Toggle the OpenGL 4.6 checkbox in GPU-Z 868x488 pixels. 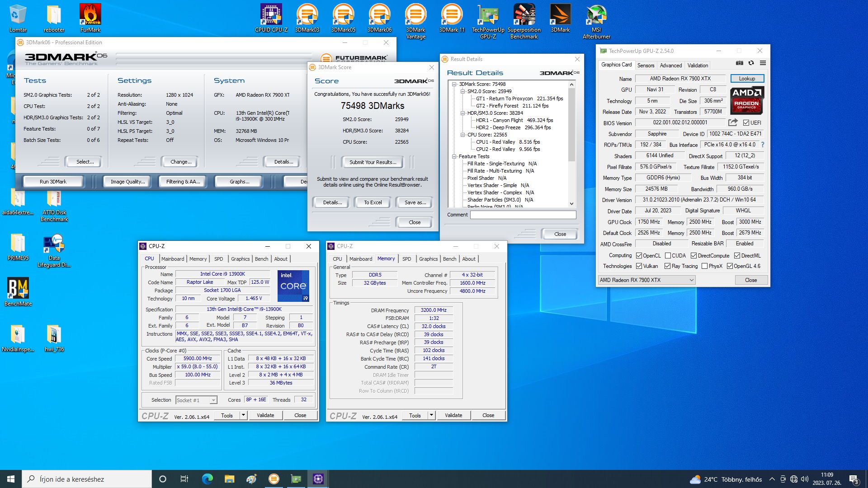730,266
